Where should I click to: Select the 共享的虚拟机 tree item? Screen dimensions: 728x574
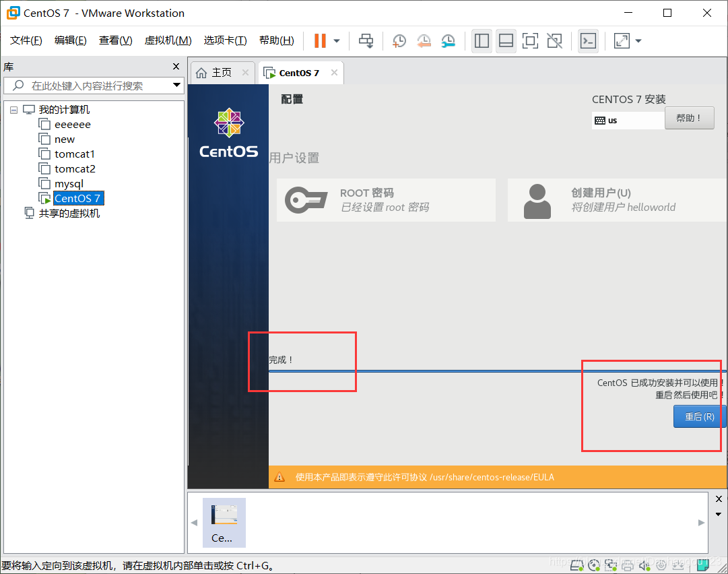tap(69, 214)
